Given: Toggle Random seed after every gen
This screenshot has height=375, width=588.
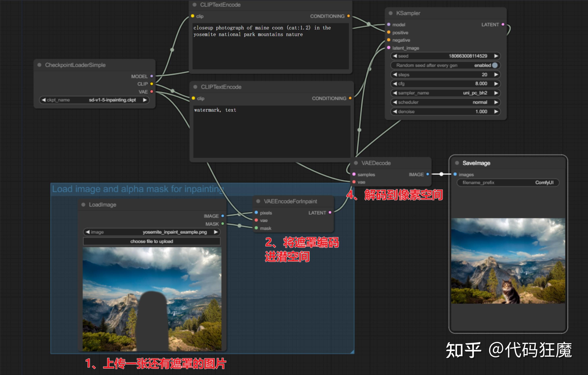Looking at the screenshot, I should 495,65.
